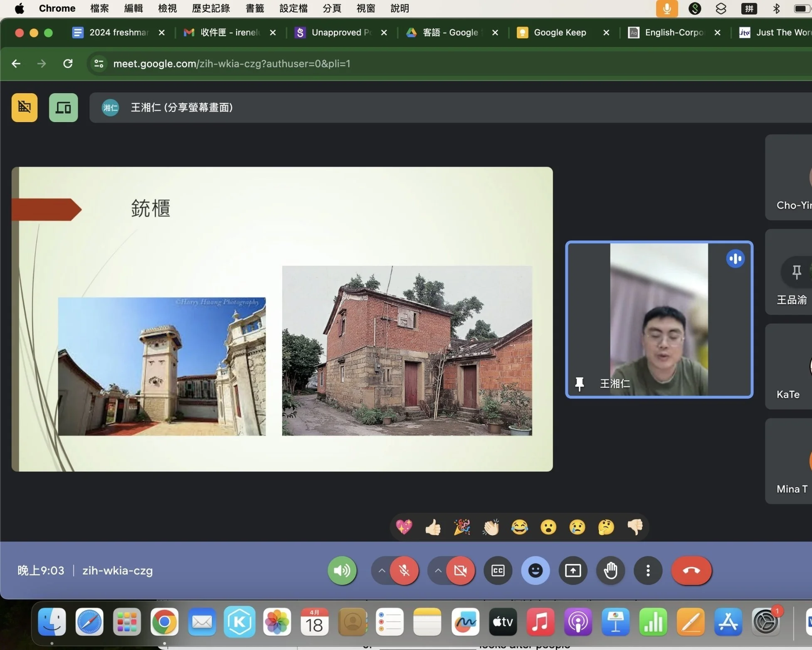Turn the camera back on
The image size is (812, 650).
[461, 571]
